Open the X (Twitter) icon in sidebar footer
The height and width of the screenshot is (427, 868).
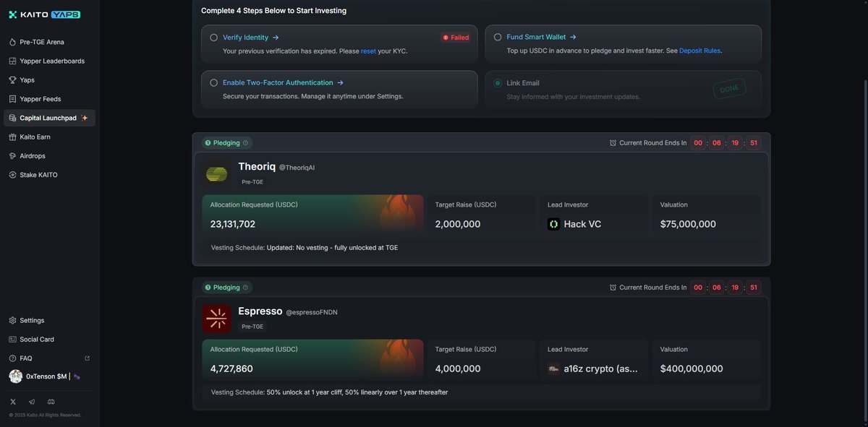(x=13, y=402)
